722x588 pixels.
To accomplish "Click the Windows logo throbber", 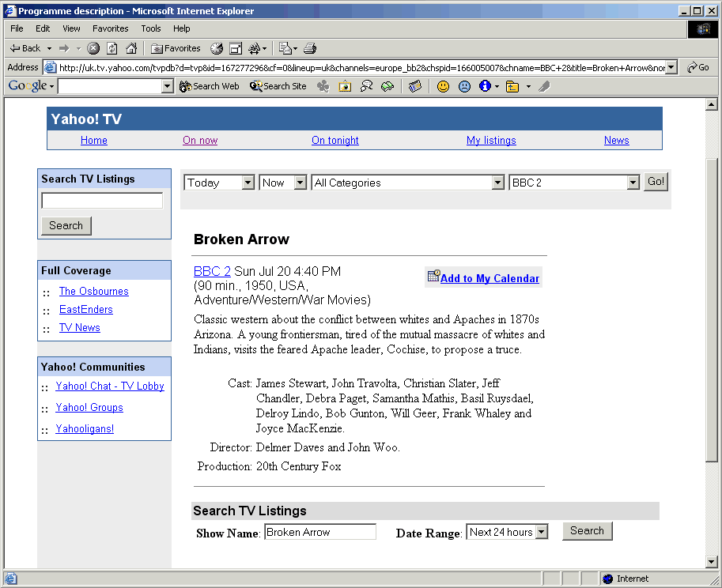I will [x=703, y=29].
